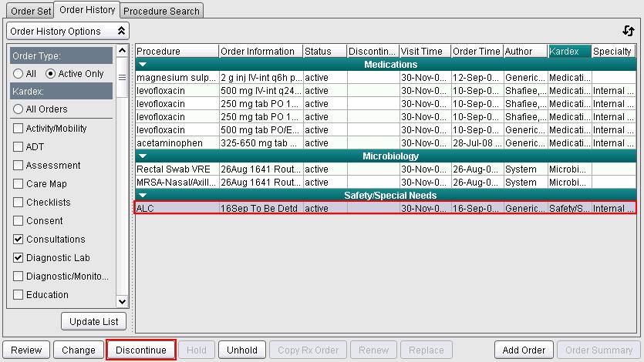Click the highlighted Kardex column header

pyautogui.click(x=570, y=52)
